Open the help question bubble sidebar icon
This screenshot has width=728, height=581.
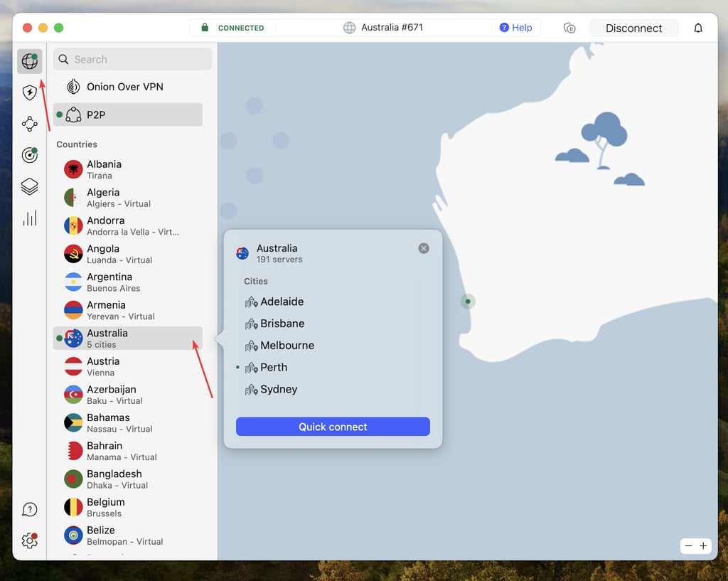click(30, 509)
